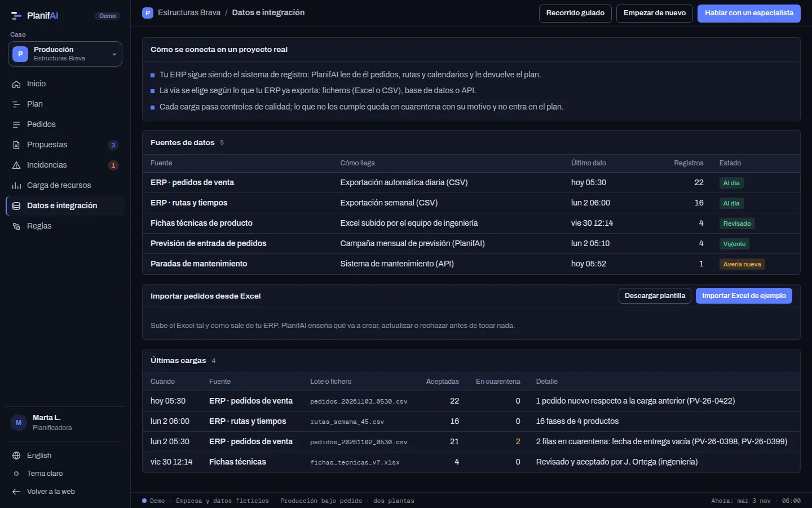
Task: Click the Demo badge beside PlanifAI
Action: [x=107, y=16]
